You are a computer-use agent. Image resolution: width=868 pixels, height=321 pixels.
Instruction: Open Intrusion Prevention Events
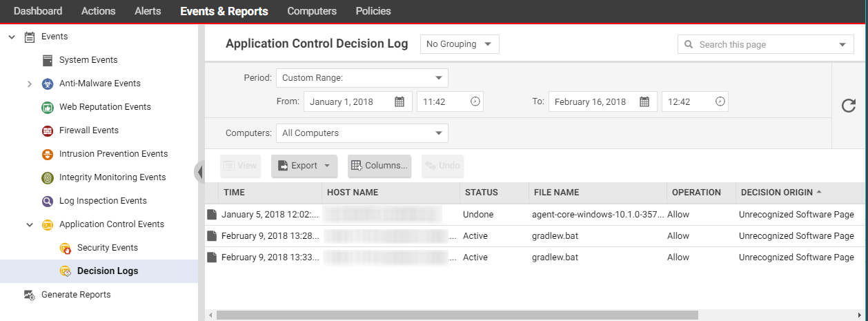(113, 154)
